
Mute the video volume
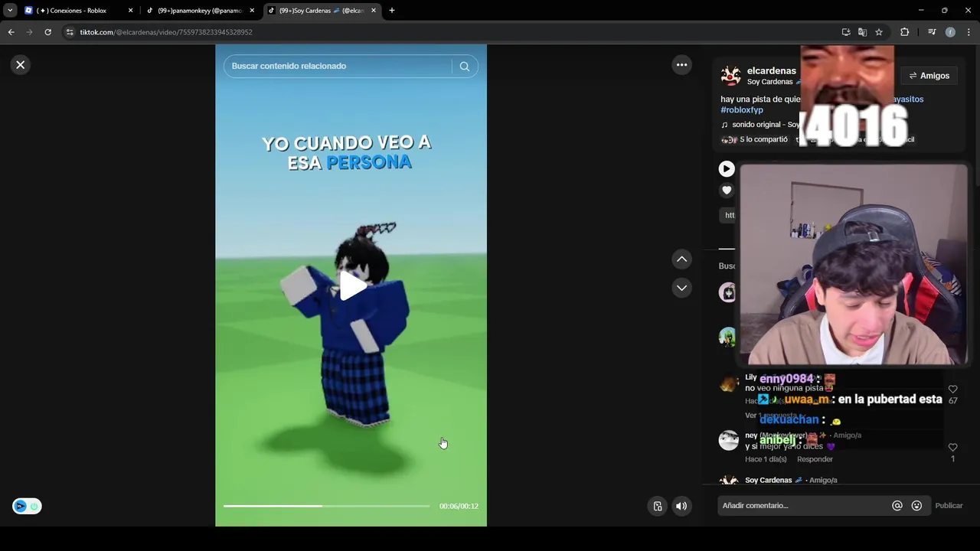[681, 506]
